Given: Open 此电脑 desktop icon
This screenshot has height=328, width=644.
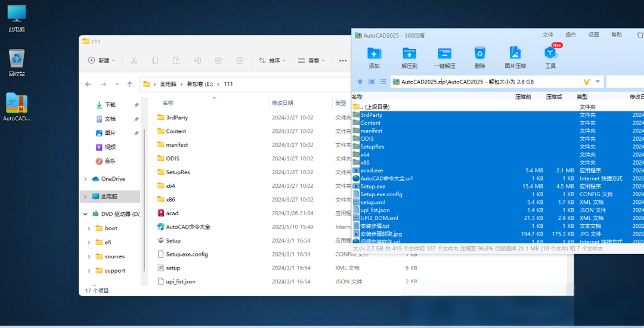Looking at the screenshot, I should pyautogui.click(x=17, y=19).
